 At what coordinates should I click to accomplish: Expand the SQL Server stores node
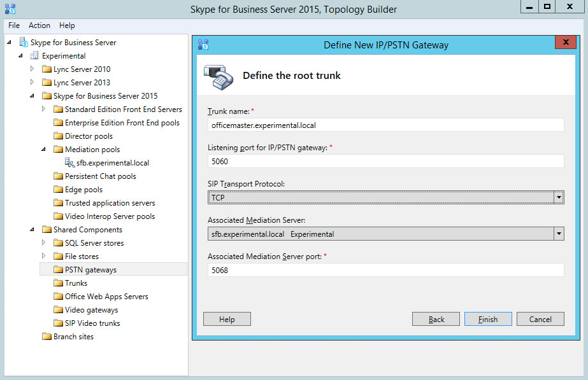tap(44, 243)
